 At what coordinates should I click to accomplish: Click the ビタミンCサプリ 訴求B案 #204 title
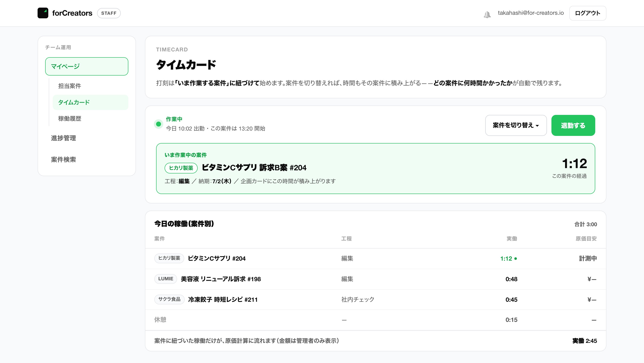click(254, 167)
